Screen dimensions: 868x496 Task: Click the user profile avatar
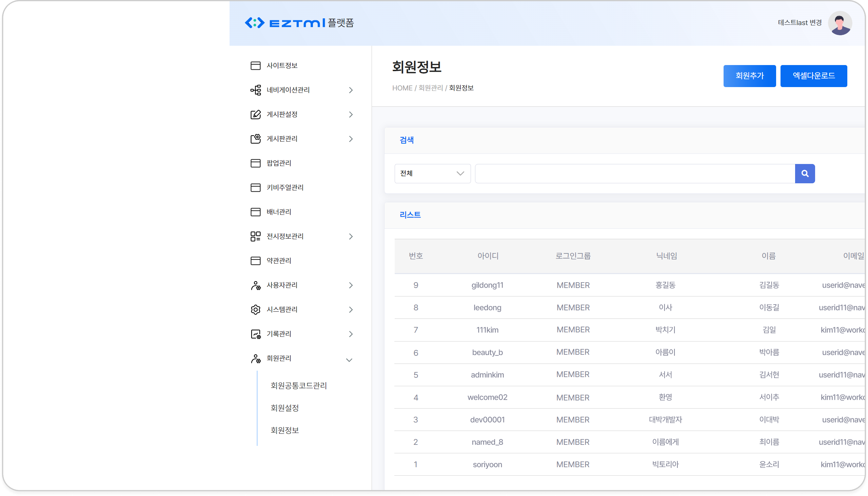click(840, 23)
